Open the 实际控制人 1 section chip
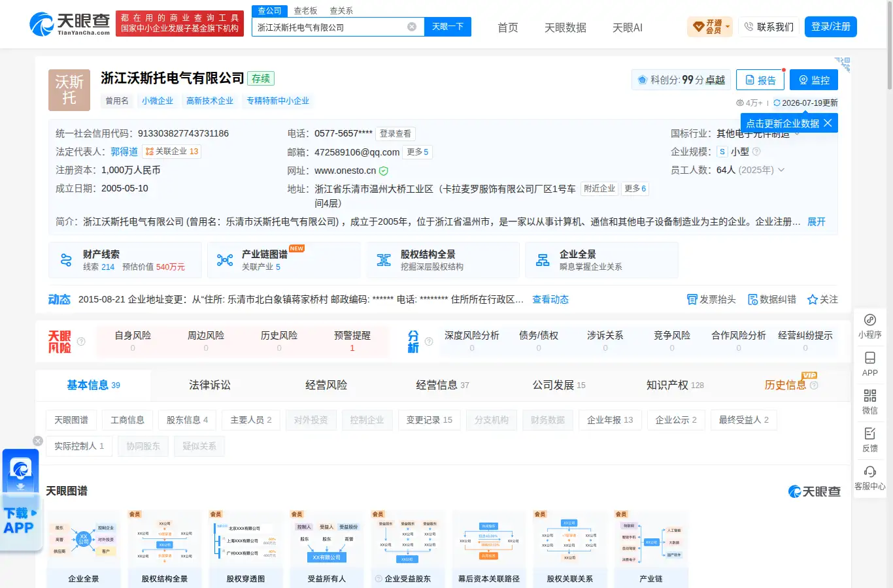This screenshot has height=588, width=893. (x=79, y=446)
